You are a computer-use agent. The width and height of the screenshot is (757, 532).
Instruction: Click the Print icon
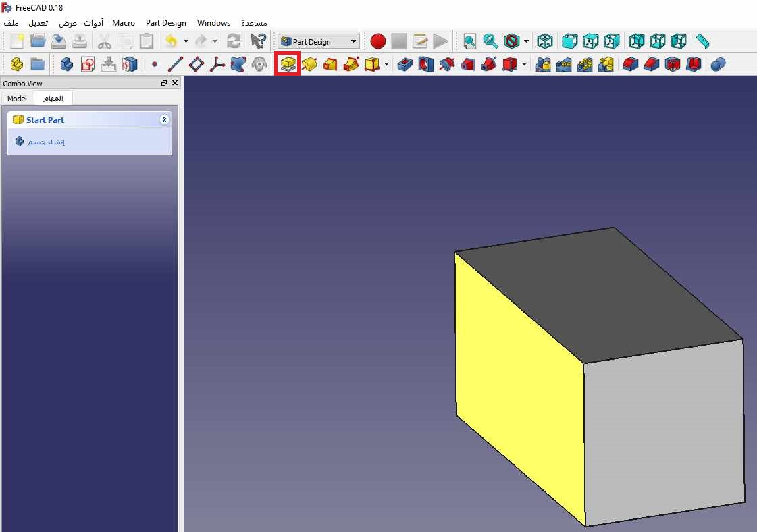click(x=80, y=41)
